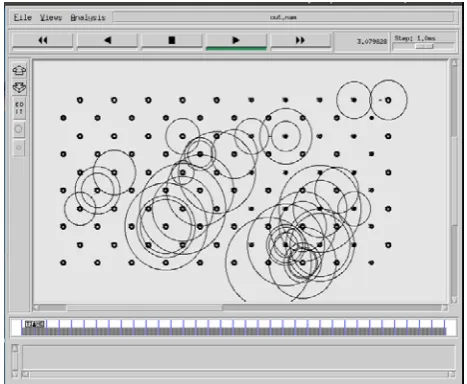Select the zoom in up-arrow icon

tap(19, 70)
